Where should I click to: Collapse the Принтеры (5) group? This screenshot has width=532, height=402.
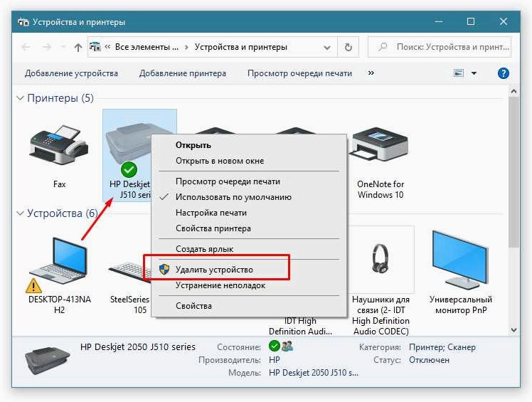(21, 98)
